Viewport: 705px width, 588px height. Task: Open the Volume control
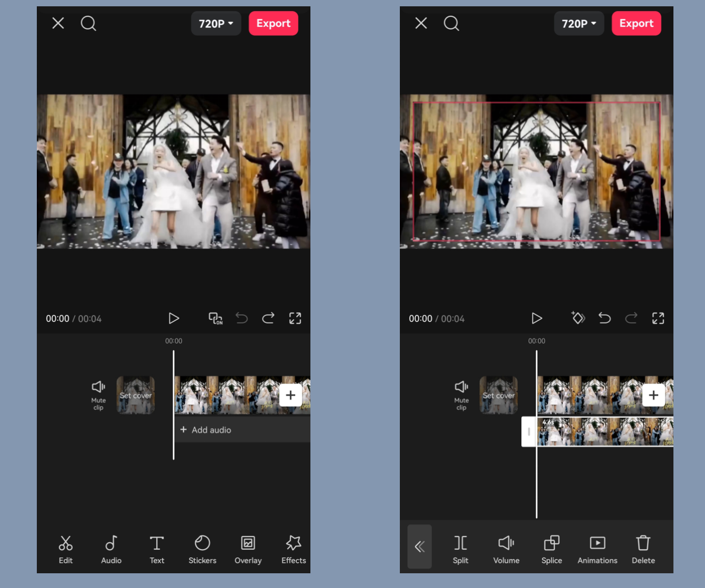tap(506, 549)
